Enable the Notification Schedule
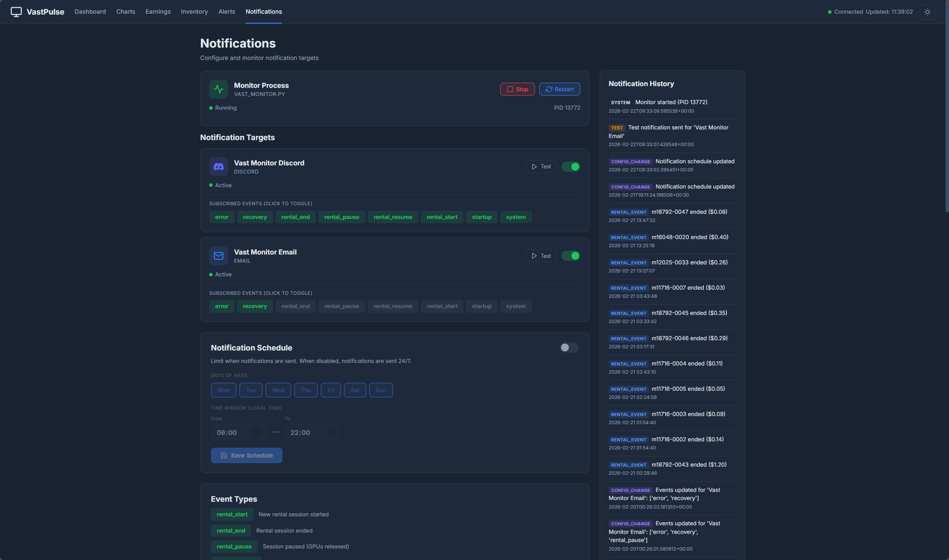This screenshot has height=560, width=949. [x=569, y=347]
